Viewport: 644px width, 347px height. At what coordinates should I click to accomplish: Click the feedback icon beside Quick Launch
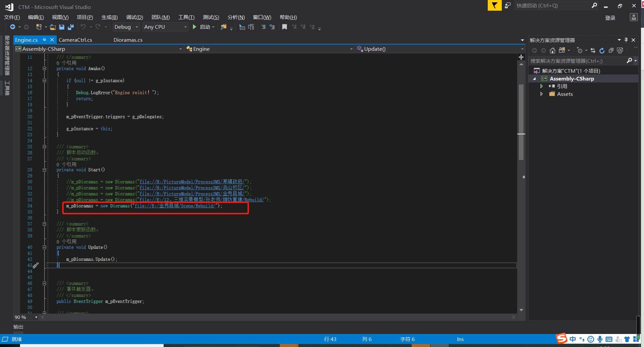coord(507,6)
